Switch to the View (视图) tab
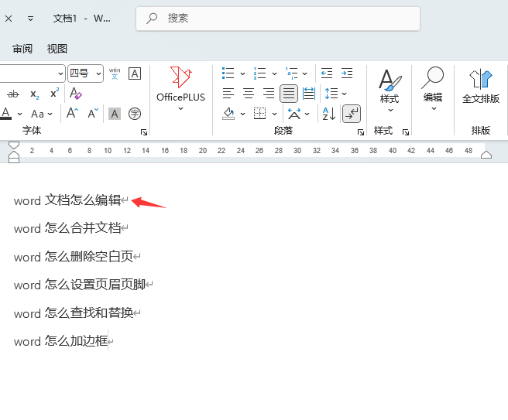The height and width of the screenshot is (420, 508). [57, 49]
